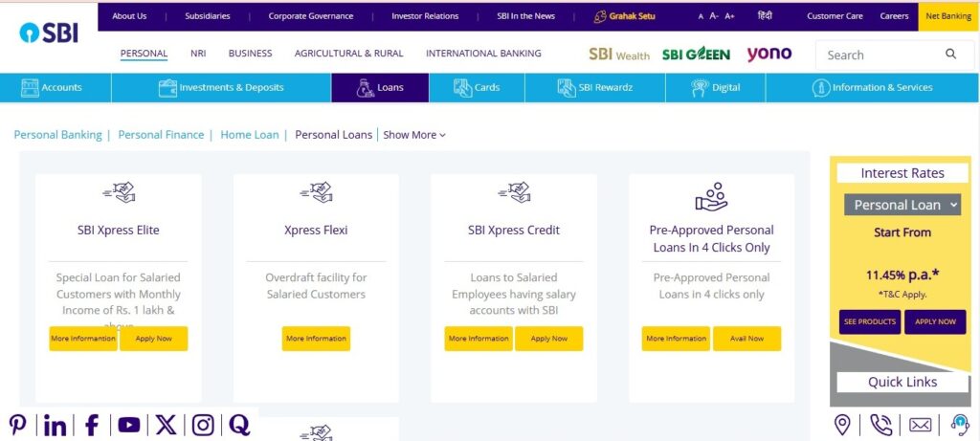
Task: Expand the Show More breadcrumb menu
Action: point(414,135)
